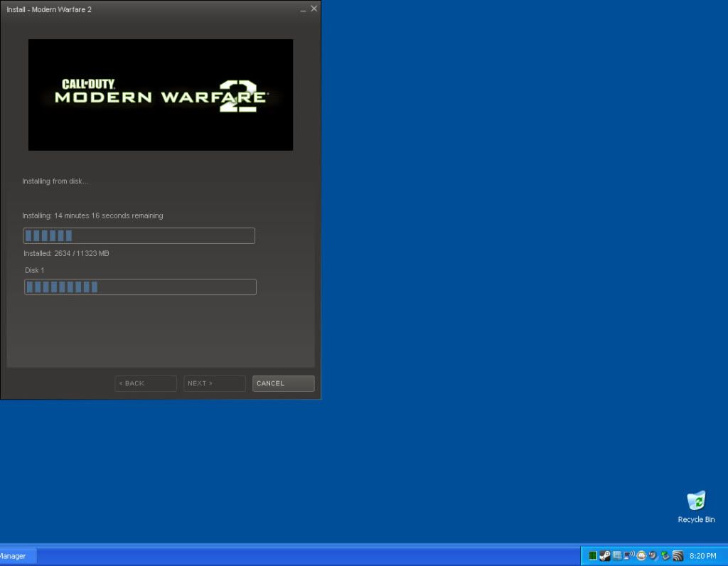The height and width of the screenshot is (566, 728).
Task: Open the wireless network connection tray icon
Action: point(629,556)
